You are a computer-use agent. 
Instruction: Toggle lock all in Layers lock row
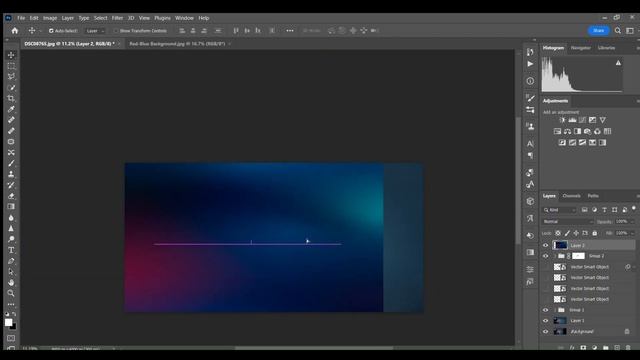pos(595,233)
